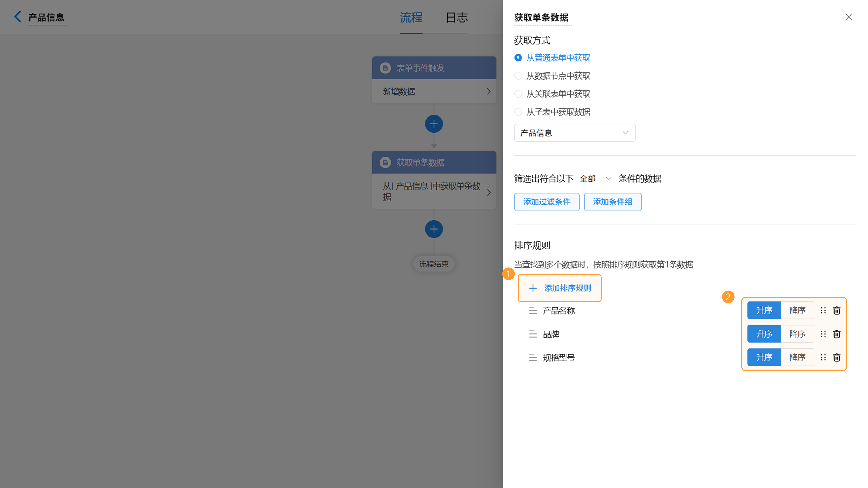Click the 产品名称 sort rule label
Image resolution: width=868 pixels, height=488 pixels.
[559, 310]
